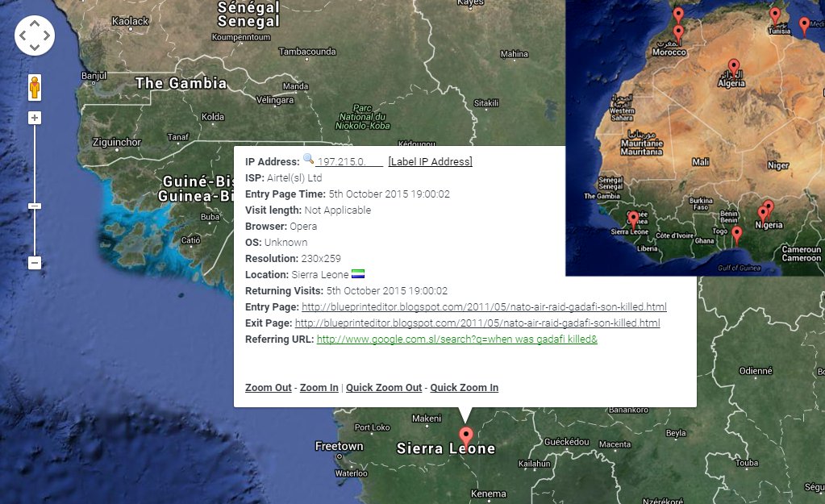Click the inset marker at far right edge
The height and width of the screenshot is (504, 825).
pyautogui.click(x=804, y=27)
